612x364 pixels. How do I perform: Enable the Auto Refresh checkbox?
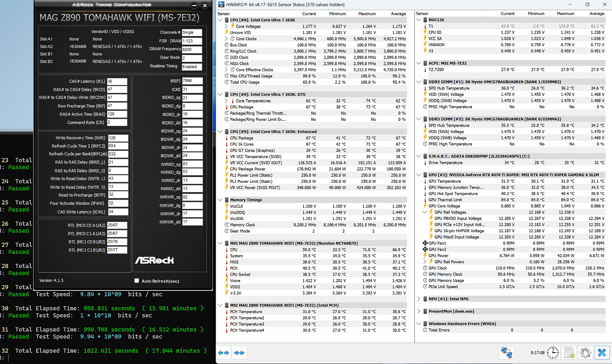tap(137, 281)
